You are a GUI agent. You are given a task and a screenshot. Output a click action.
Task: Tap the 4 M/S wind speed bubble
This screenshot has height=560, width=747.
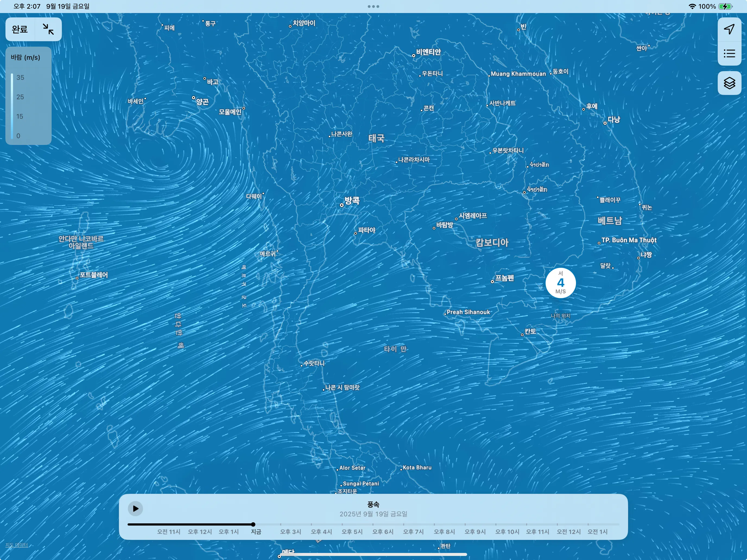click(560, 283)
